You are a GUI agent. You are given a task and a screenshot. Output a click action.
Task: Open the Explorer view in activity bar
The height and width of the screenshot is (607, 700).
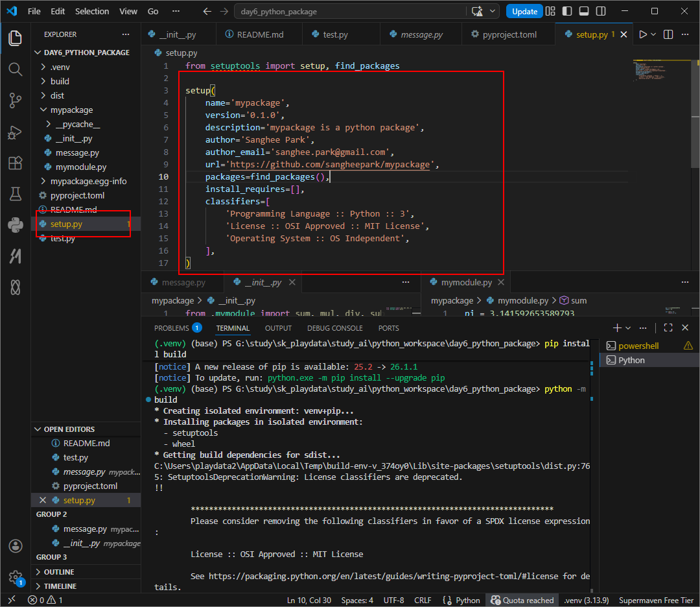point(15,38)
